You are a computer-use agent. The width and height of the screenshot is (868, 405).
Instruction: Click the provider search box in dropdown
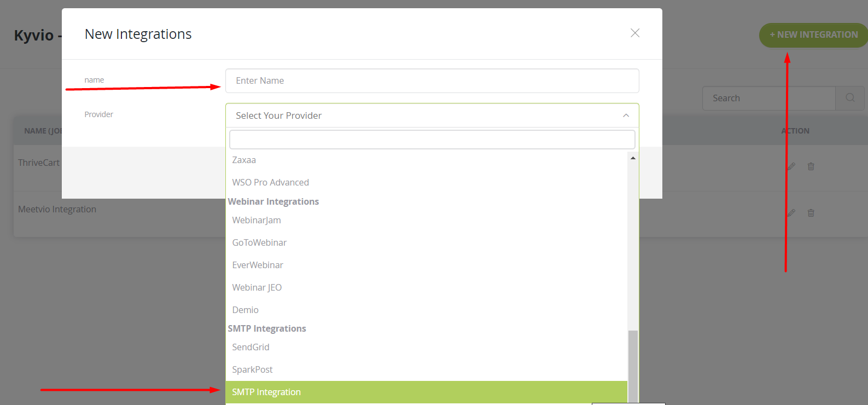[432, 140]
